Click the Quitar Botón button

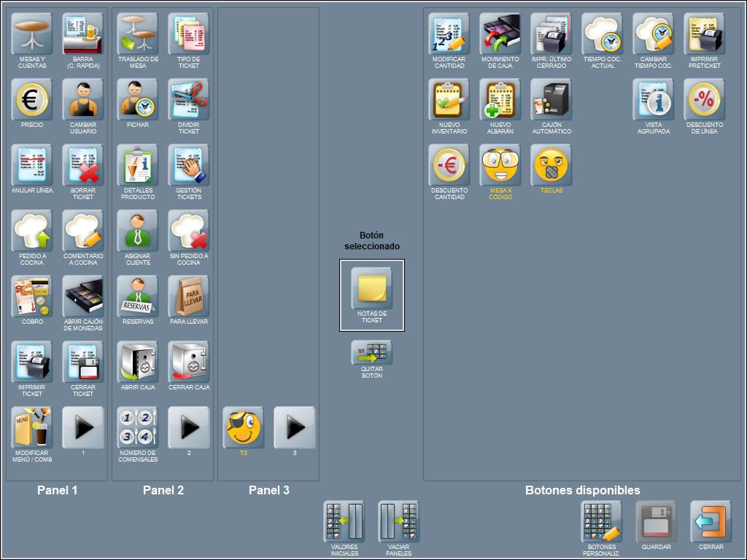pos(372,353)
